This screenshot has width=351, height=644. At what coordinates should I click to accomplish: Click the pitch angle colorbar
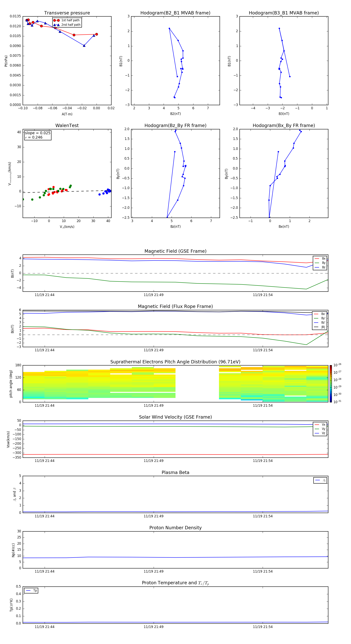pyautogui.click(x=331, y=384)
